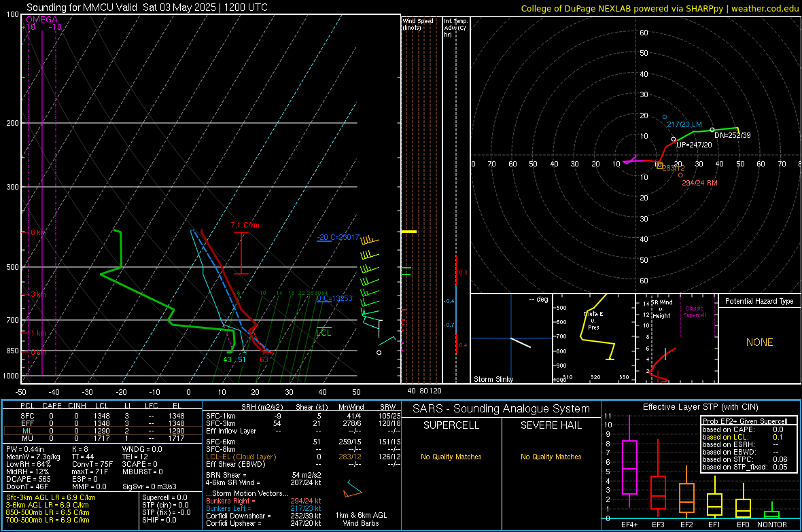Viewport: 802px width, 532px height.
Task: Click the SHIP = 0.0 value
Action: point(159,520)
